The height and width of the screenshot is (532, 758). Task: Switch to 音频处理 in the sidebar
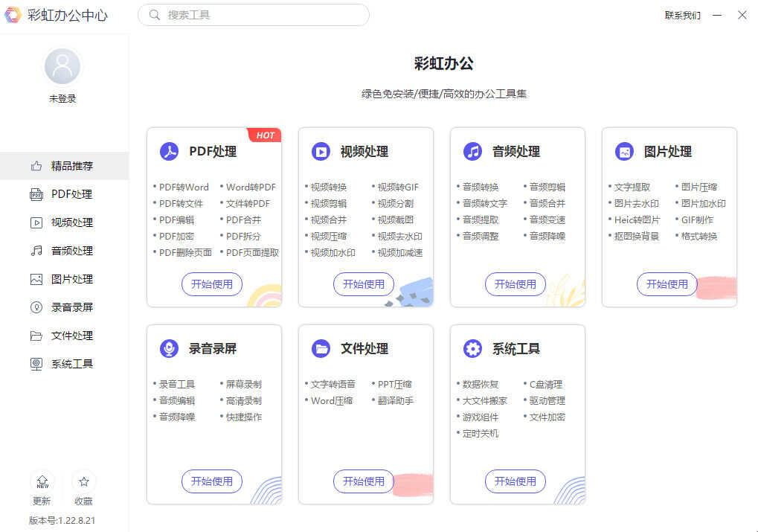pos(64,251)
